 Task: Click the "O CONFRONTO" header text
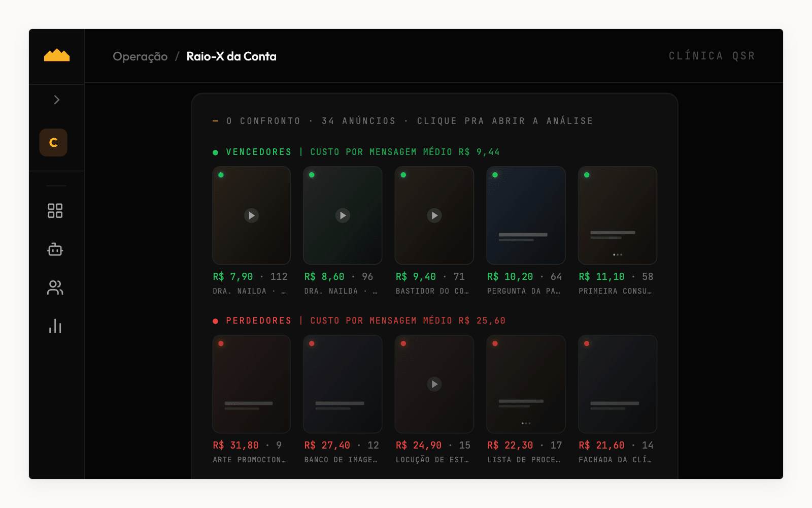tap(263, 121)
